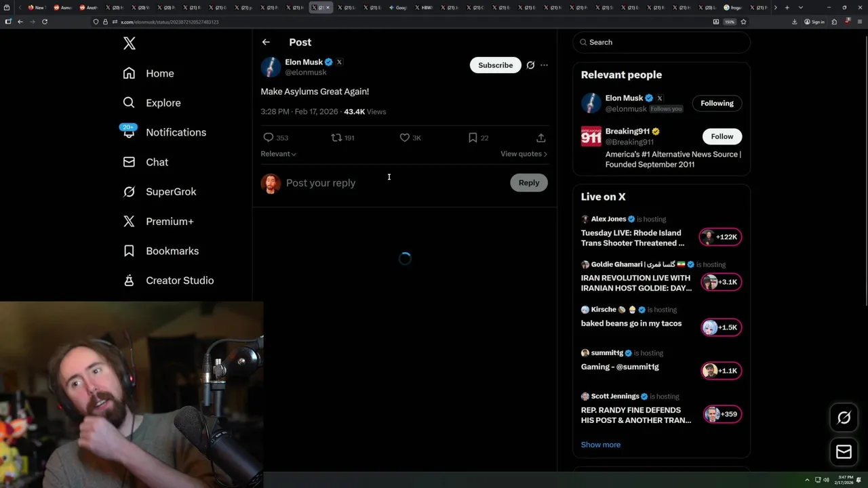Viewport: 868px width, 488px height.
Task: Click the x.com address bar URL
Action: (170, 22)
